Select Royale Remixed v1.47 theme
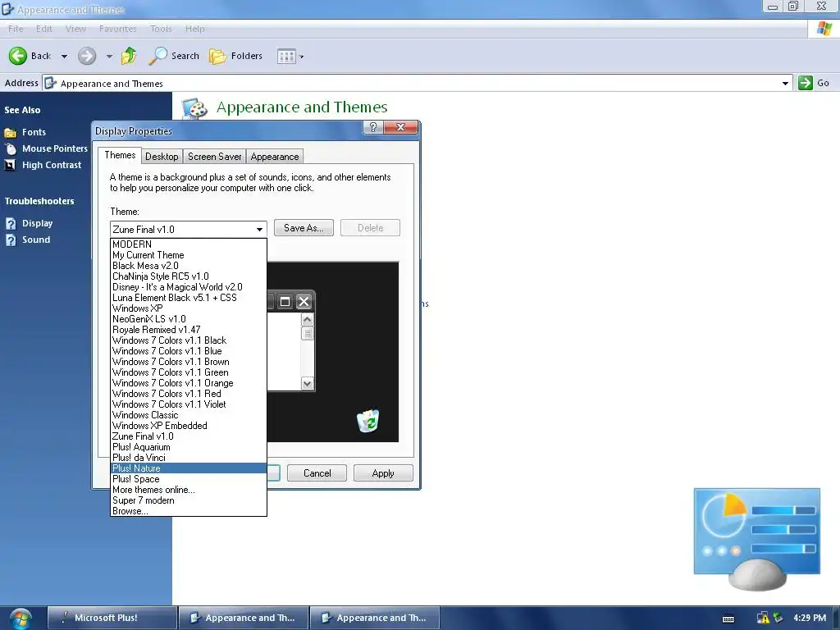The image size is (840, 630). [188, 330]
